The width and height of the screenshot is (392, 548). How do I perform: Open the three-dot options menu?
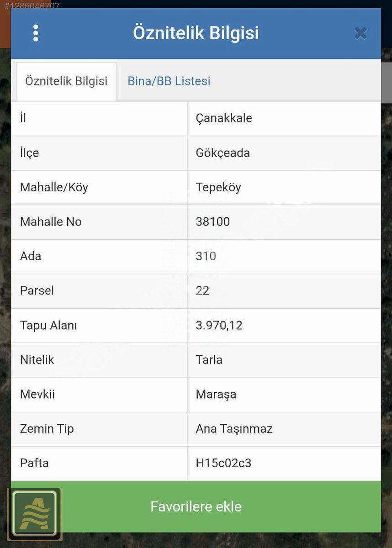click(36, 33)
